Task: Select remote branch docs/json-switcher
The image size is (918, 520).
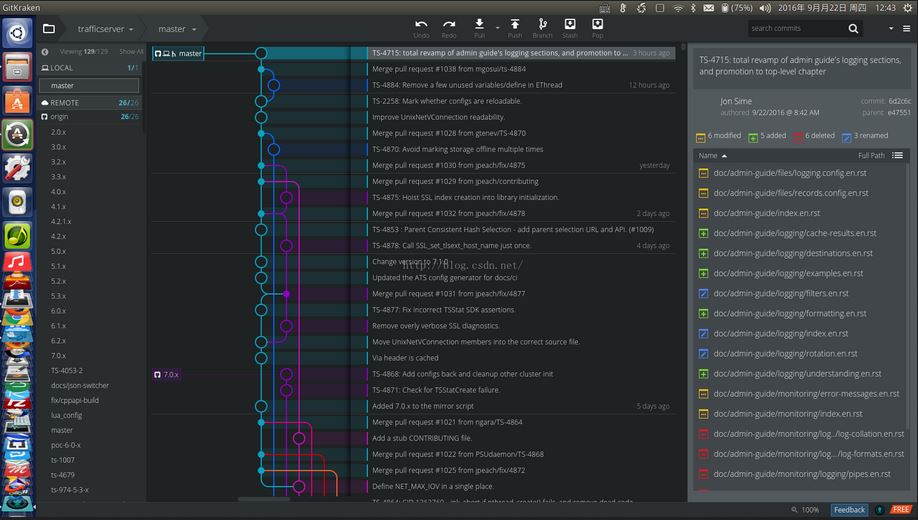Action: 80,385
